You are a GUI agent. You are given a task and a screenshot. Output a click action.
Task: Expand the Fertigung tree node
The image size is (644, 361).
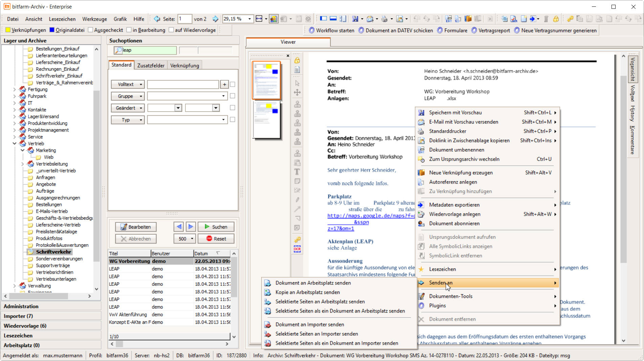pos(15,89)
